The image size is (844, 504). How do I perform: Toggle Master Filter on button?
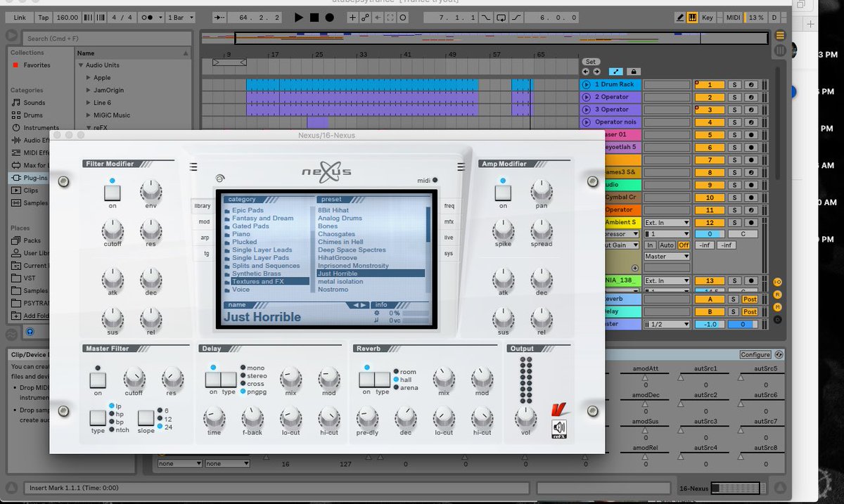coord(98,380)
